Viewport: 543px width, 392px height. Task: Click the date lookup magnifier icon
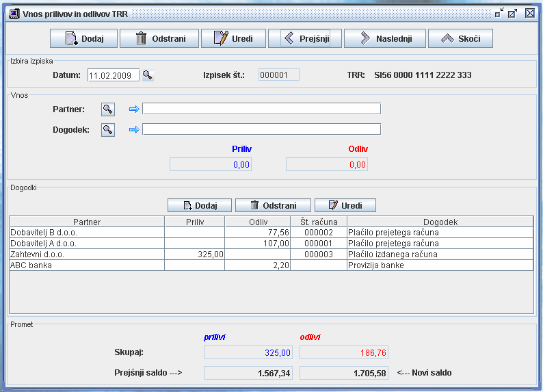[147, 75]
